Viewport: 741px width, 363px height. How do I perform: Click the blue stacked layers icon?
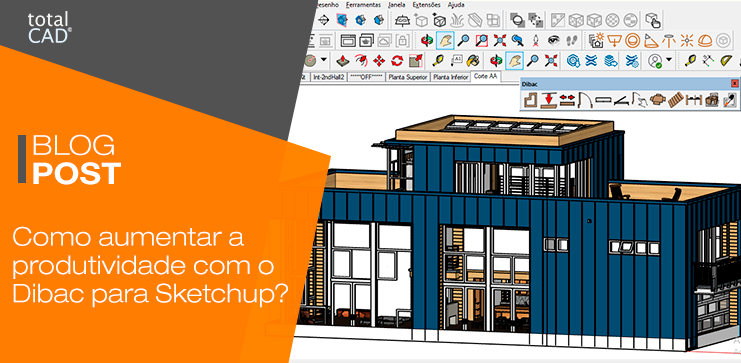point(612,60)
